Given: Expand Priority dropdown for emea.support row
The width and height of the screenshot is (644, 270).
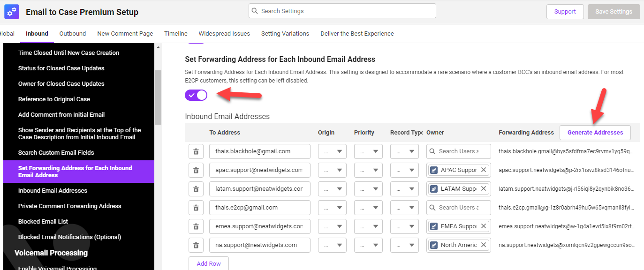Looking at the screenshot, I should 368,226.
